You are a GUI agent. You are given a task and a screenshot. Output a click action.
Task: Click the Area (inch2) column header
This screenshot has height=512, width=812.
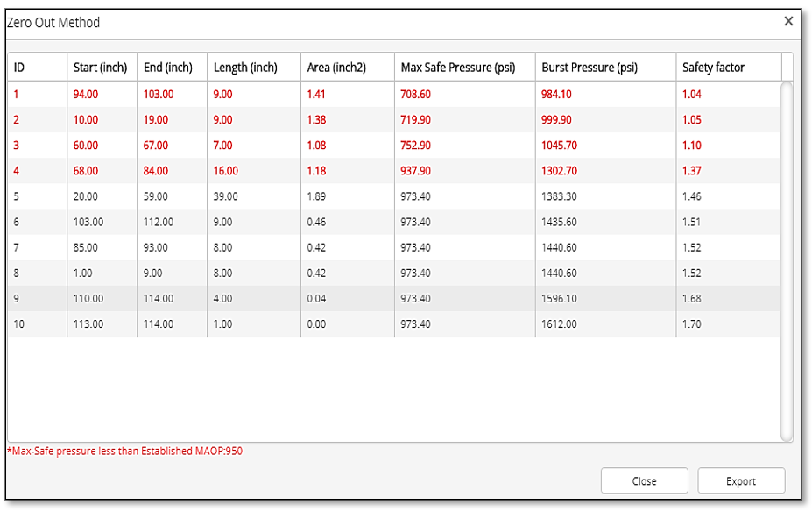[x=338, y=68]
